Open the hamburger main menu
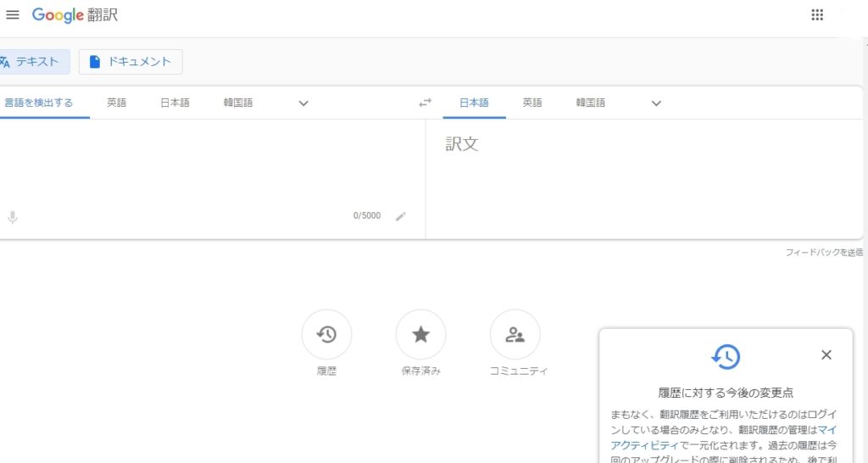868x463 pixels. click(x=12, y=15)
